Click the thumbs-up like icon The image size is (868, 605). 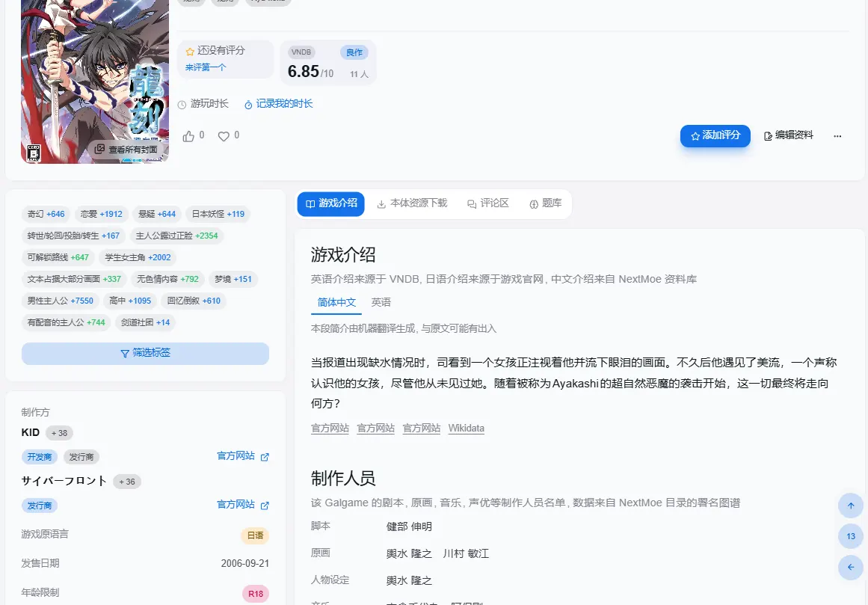coord(188,136)
